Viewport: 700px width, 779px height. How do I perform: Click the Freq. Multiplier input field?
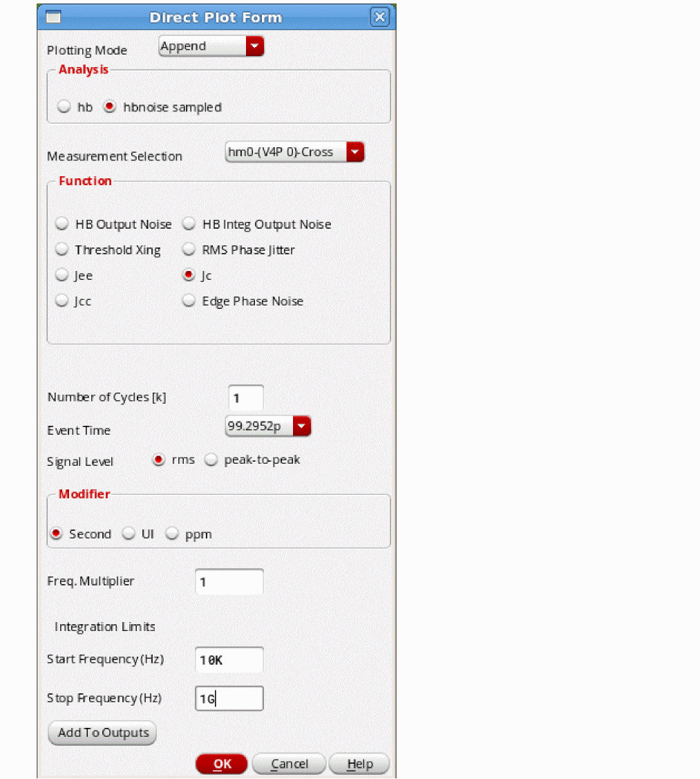[229, 582]
